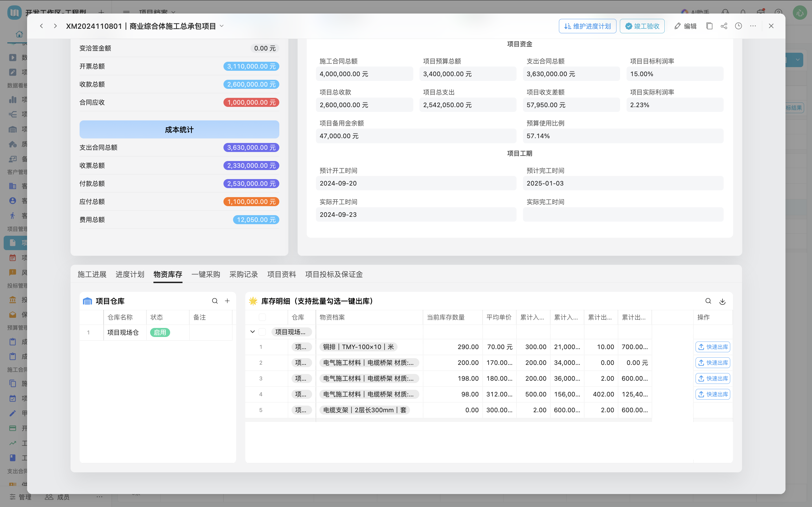Screen dimensions: 812x507
Task: Go to next record arrow
Action: tap(55, 26)
